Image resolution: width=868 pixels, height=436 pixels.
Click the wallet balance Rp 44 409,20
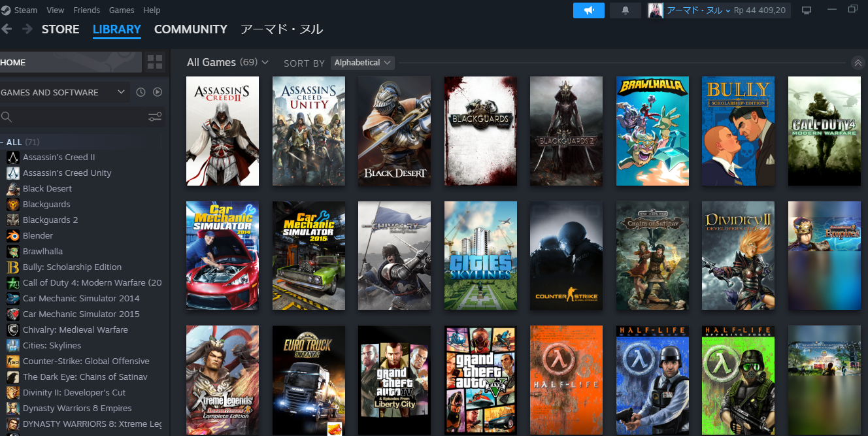759,10
